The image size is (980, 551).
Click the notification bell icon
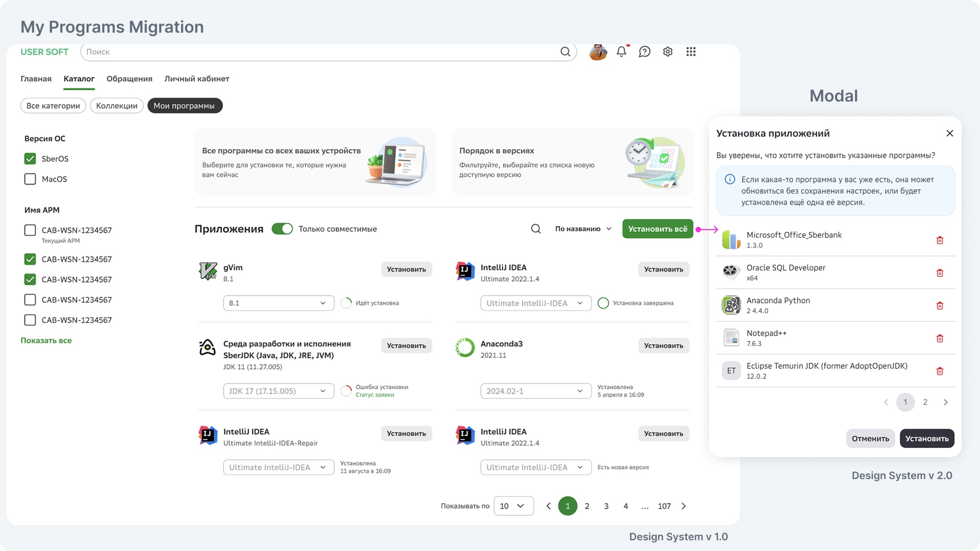click(621, 52)
